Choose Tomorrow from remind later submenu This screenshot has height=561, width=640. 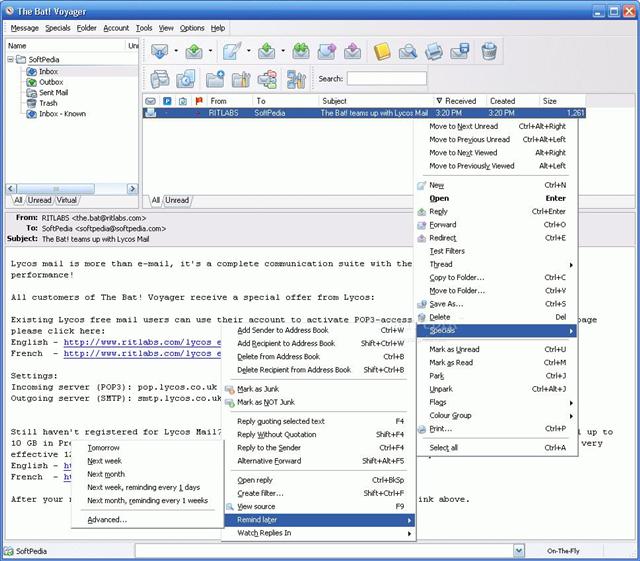(104, 448)
